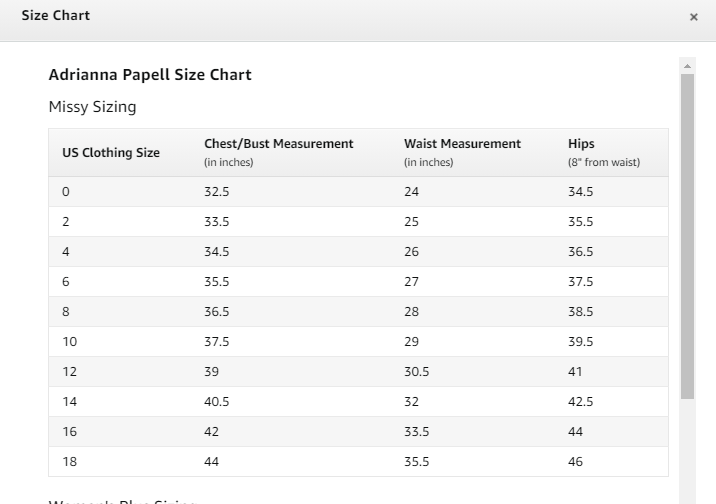Click the Adrianna Papell Size Chart heading
Image resolution: width=716 pixels, height=504 pixels.
click(150, 74)
